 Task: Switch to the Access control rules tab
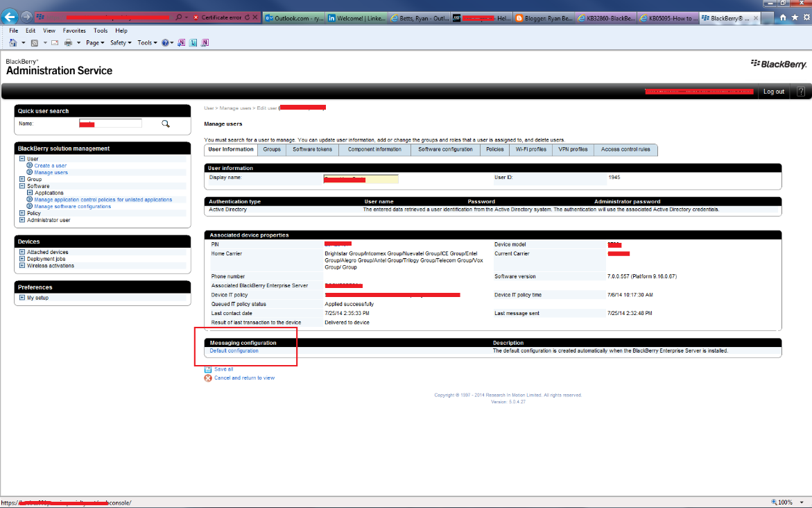click(625, 149)
